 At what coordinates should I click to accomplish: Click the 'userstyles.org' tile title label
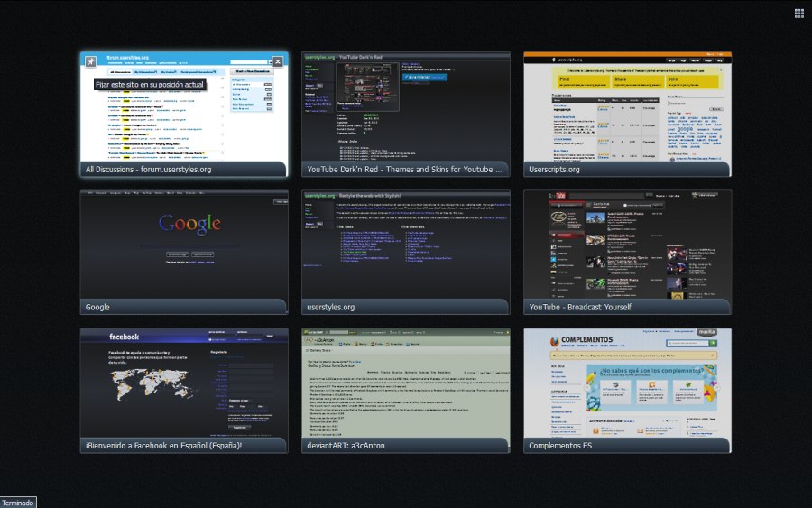pos(330,307)
